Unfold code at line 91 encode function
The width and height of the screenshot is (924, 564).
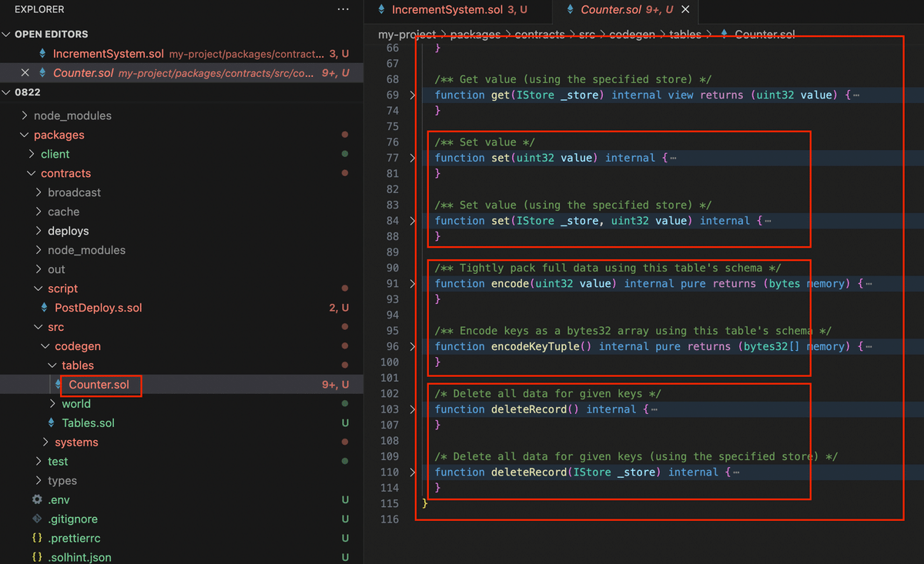tap(413, 284)
